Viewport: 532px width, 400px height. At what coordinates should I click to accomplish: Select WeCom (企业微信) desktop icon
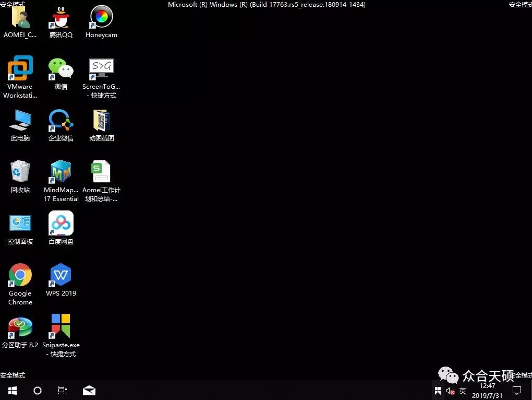coord(61,121)
